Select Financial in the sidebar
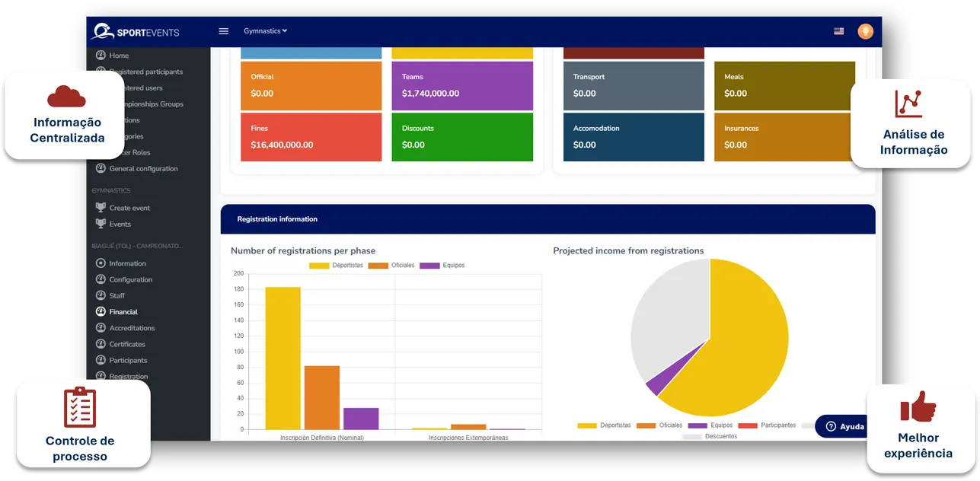Screen dimensions: 980x481 [123, 312]
